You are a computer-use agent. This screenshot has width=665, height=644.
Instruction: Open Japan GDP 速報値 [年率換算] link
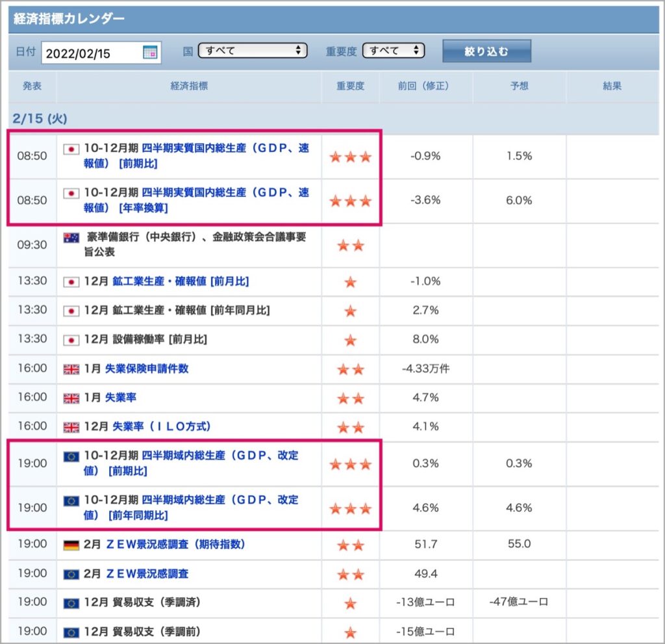196,200
